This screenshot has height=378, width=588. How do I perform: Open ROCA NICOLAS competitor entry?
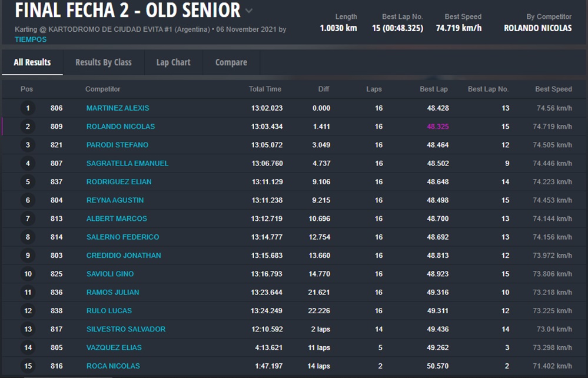point(113,366)
